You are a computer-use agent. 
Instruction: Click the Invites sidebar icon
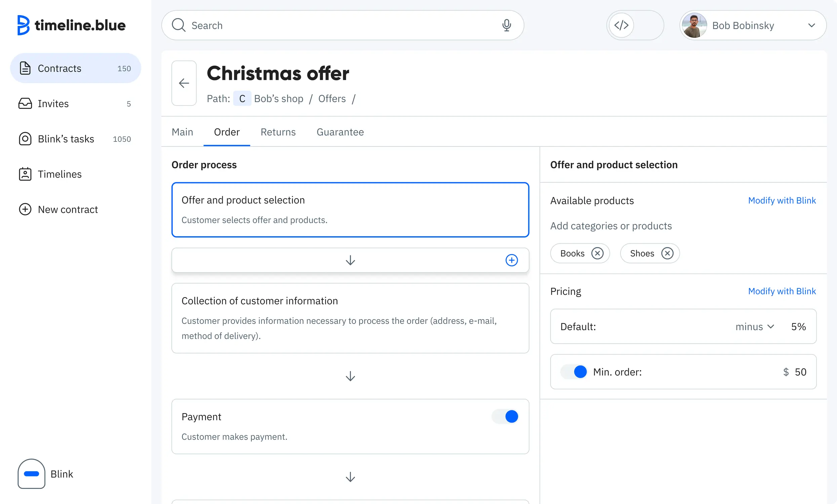[x=25, y=103]
